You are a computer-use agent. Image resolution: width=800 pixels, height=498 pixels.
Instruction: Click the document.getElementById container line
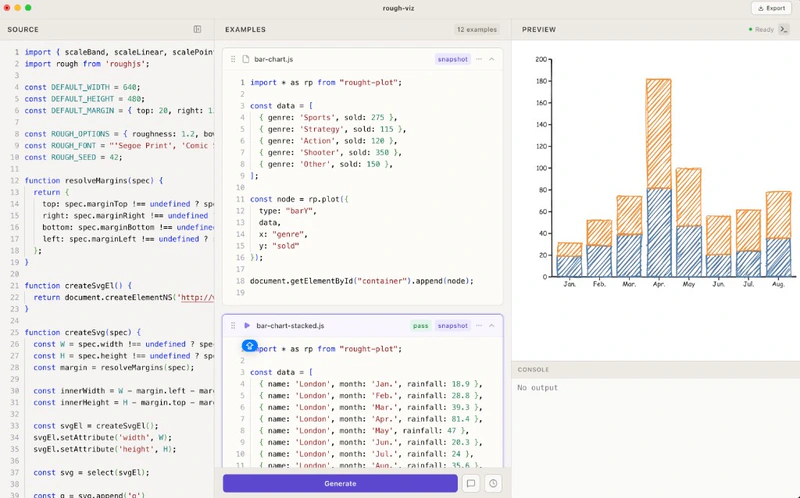362,281
